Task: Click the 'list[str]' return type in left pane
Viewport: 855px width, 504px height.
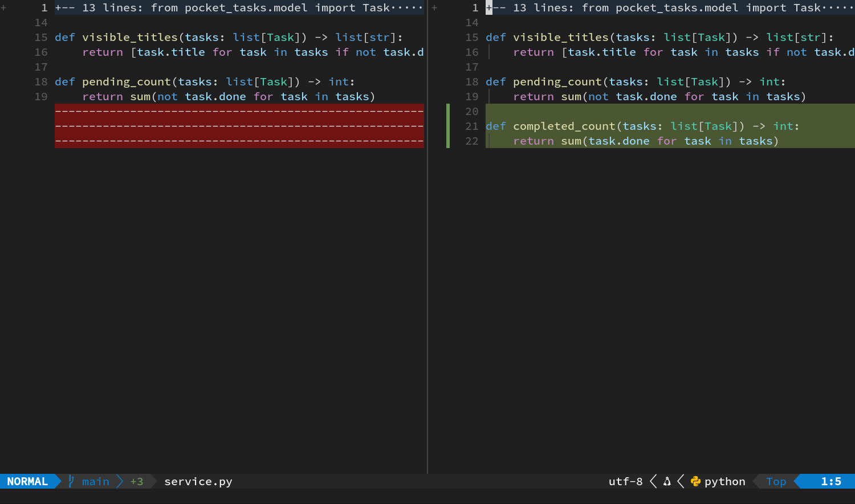Action: click(x=366, y=38)
